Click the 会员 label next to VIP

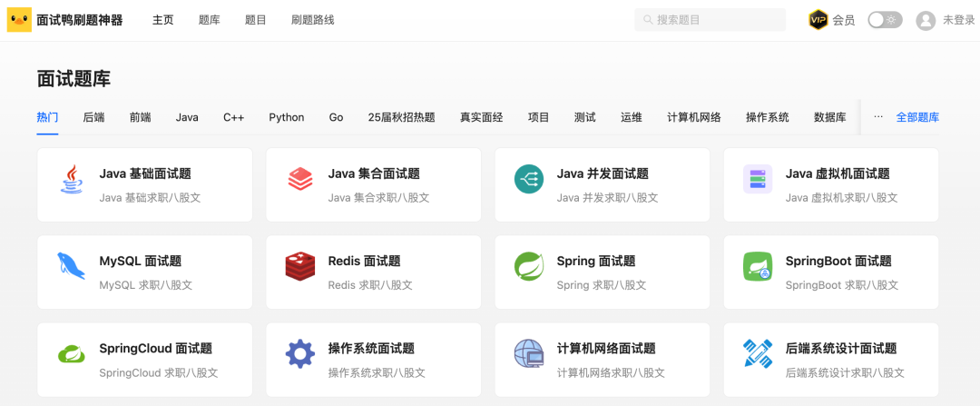(x=844, y=20)
